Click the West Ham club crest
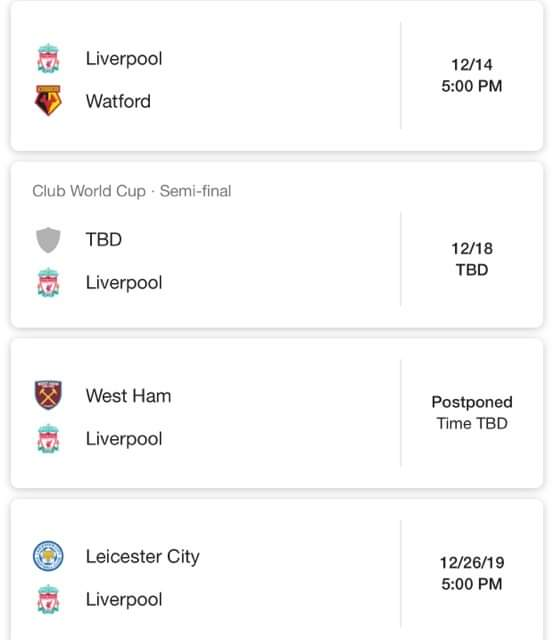 (48, 395)
